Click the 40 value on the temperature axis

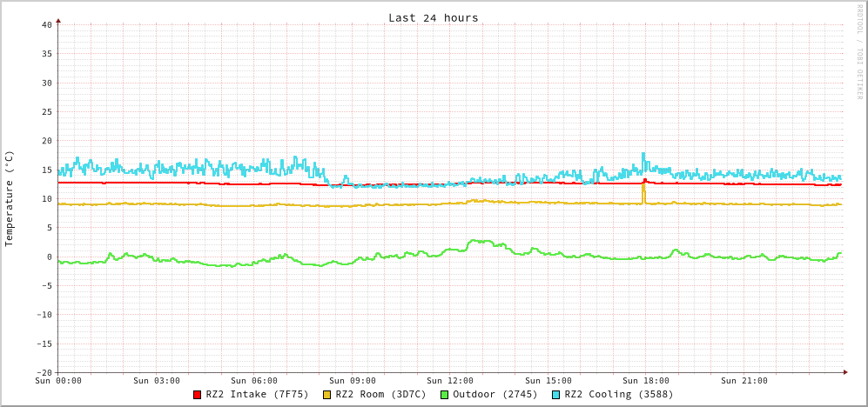(46, 25)
